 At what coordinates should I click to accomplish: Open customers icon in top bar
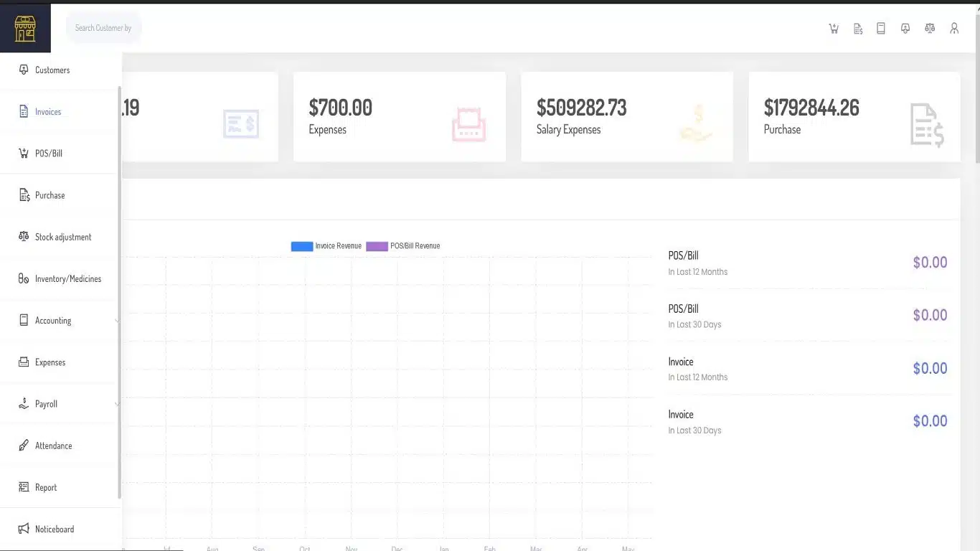tap(905, 29)
